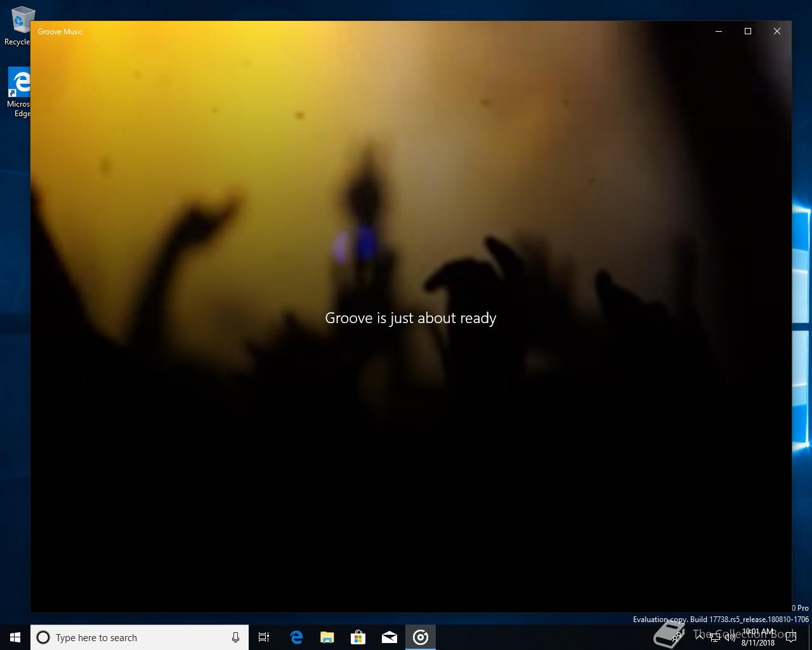Open the clock showing 10:01 AM

(x=758, y=637)
